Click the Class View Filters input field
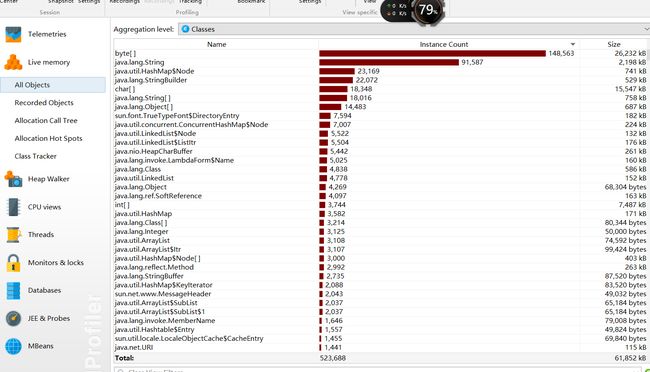 coord(377,370)
